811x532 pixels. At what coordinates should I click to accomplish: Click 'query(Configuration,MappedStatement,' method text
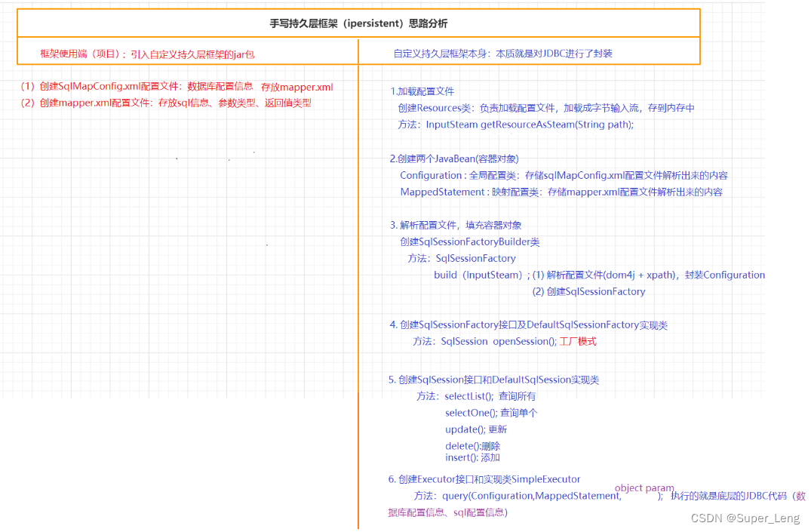pos(532,495)
